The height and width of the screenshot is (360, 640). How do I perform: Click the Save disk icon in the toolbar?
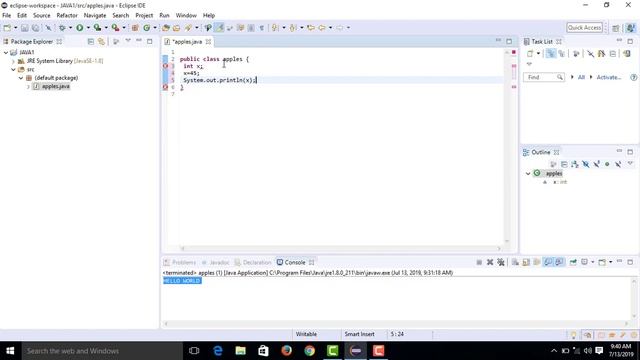(x=25, y=28)
